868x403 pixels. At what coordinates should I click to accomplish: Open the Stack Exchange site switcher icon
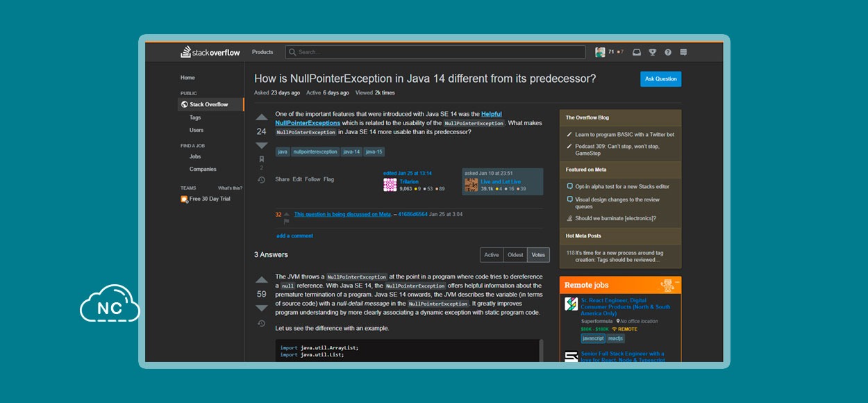tap(683, 52)
